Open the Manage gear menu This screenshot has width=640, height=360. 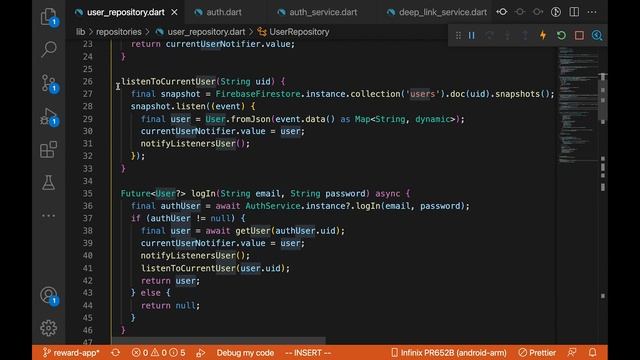(49, 328)
